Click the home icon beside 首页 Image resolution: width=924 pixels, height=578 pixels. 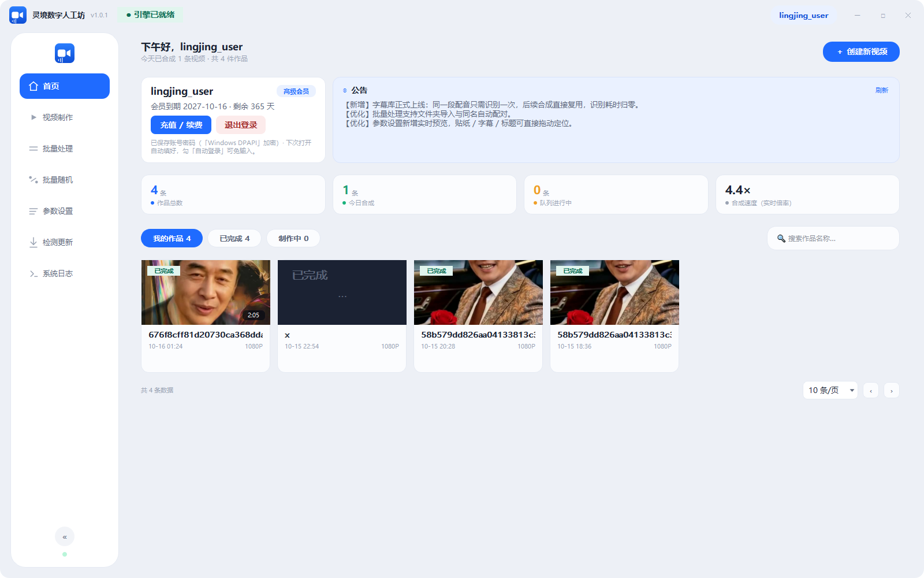coord(33,86)
